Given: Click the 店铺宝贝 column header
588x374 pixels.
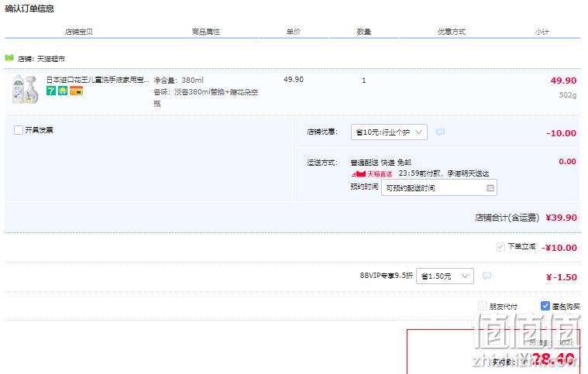Looking at the screenshot, I should tap(79, 32).
